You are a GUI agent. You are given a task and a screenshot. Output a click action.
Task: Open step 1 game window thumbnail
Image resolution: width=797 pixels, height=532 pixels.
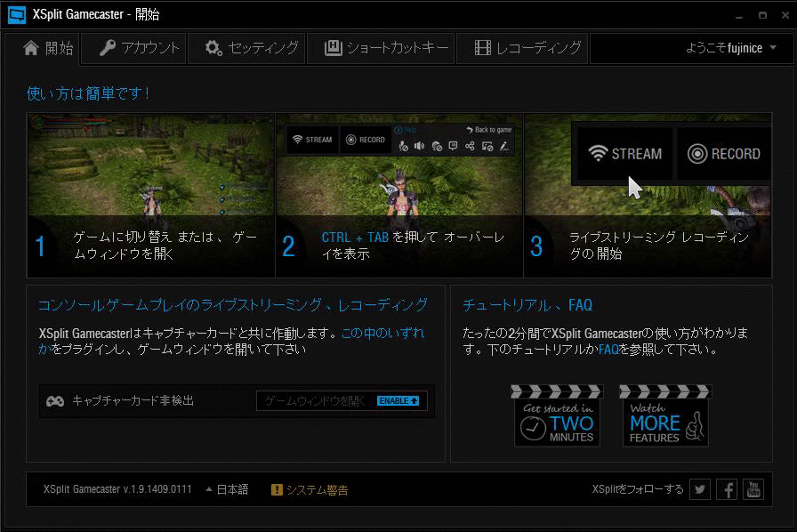151,196
